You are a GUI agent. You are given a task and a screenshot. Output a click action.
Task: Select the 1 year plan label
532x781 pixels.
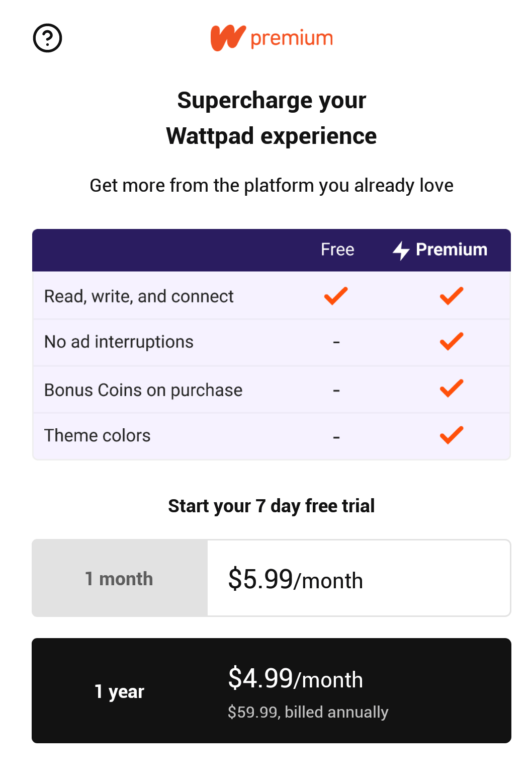coord(120,691)
